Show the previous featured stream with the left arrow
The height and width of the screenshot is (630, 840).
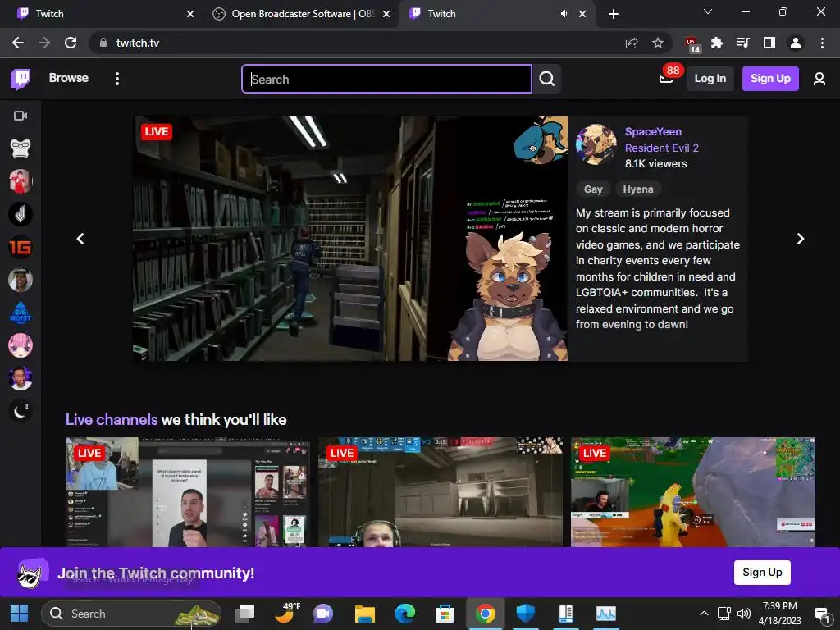pyautogui.click(x=81, y=239)
